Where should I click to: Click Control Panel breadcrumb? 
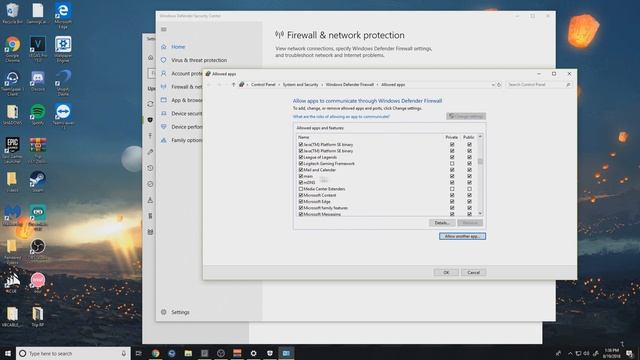point(263,84)
